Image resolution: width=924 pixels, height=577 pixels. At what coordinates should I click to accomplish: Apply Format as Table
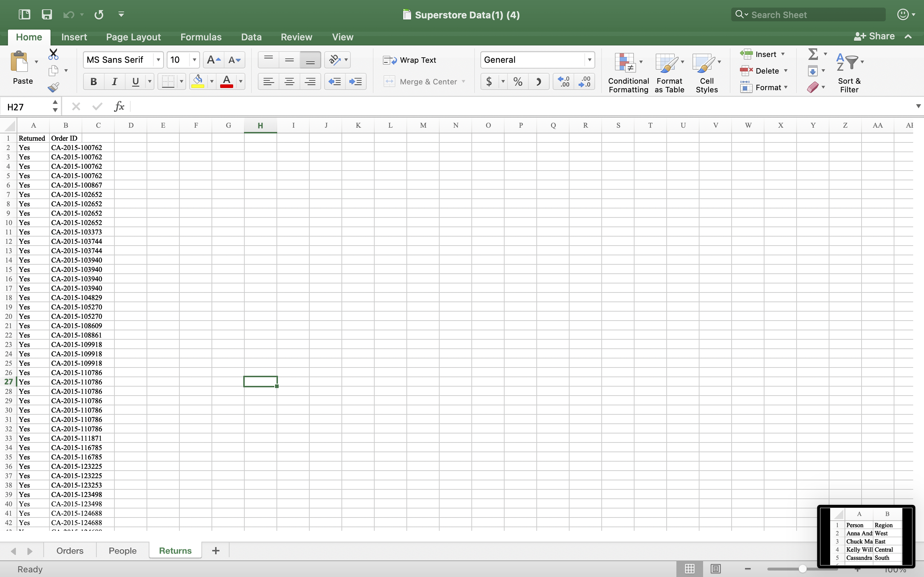(669, 72)
